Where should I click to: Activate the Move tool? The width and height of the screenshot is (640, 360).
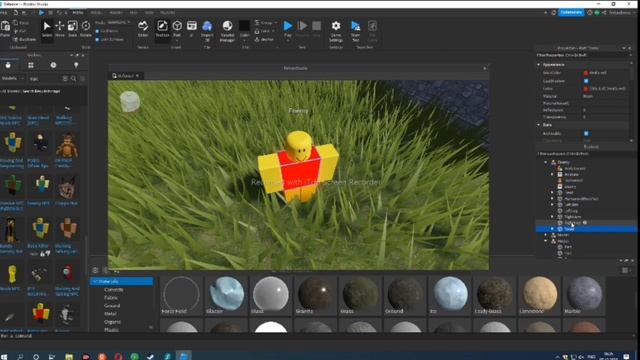click(60, 29)
